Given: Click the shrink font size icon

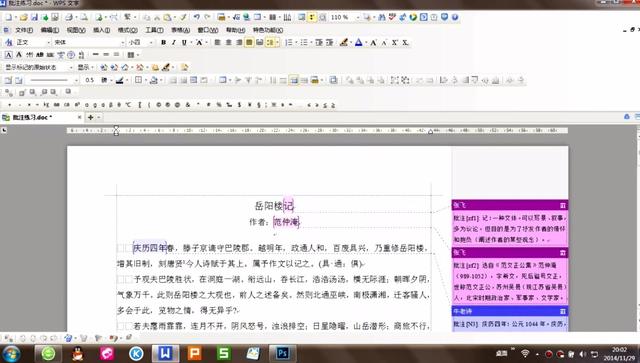Looking at the screenshot, I should click(x=384, y=42).
